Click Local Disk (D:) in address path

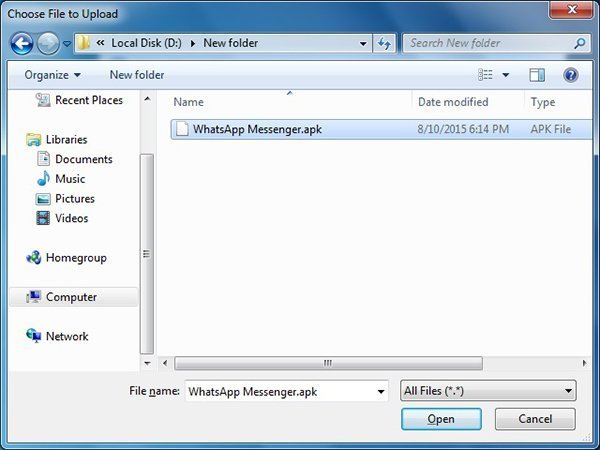pos(147,43)
